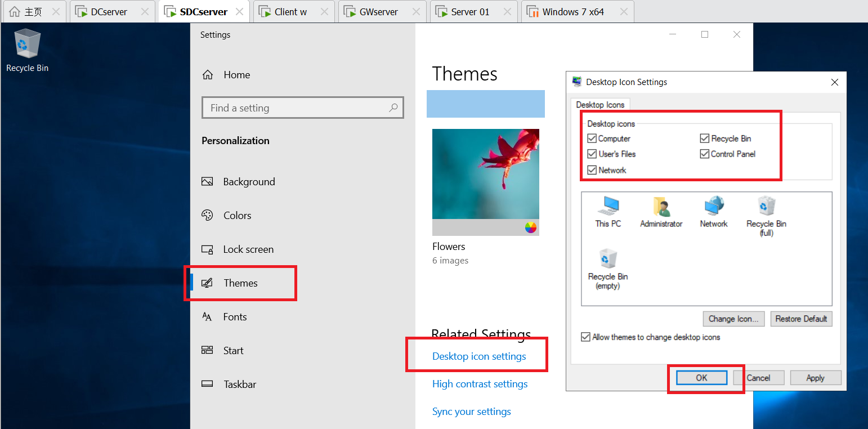Screen dimensions: 868x429
Task: Open the Fonts settings page
Action: 235,316
